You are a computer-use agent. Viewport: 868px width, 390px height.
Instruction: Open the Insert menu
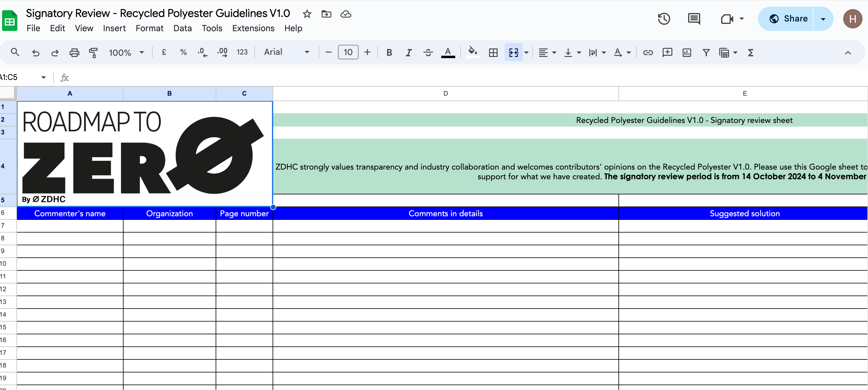click(x=114, y=28)
